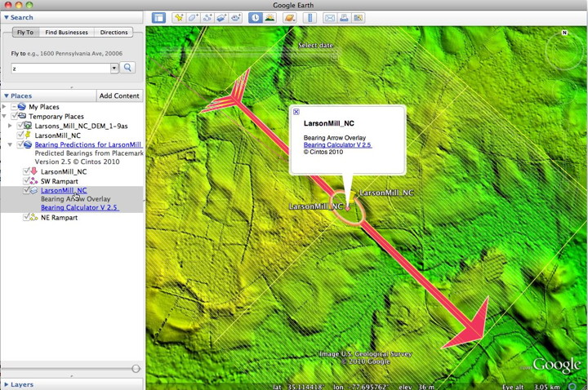Open the ruler measurement tool
This screenshot has height=390, width=588.
click(310, 17)
